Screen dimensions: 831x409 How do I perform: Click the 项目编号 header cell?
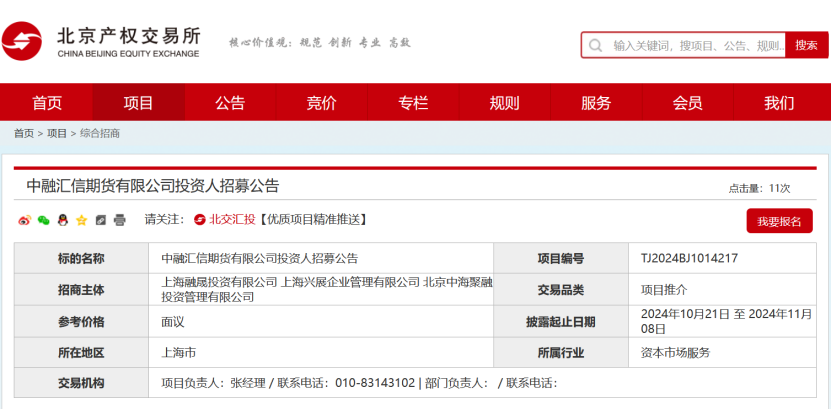(561, 259)
